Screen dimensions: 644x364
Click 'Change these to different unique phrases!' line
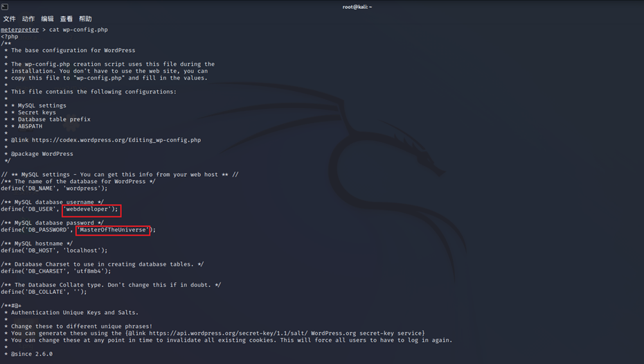point(78,327)
